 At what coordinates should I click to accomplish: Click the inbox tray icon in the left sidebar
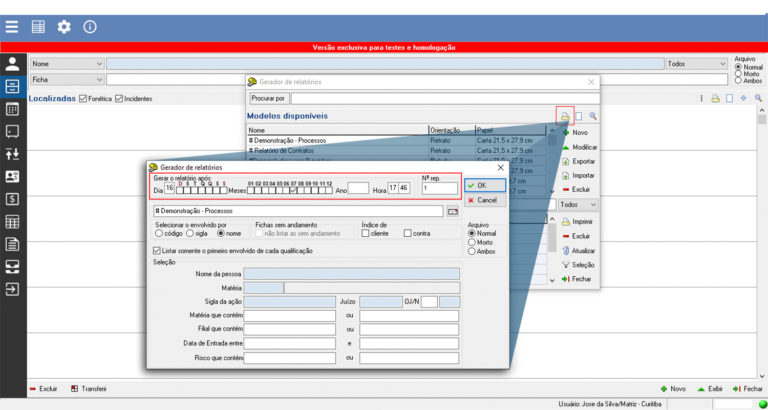click(12, 266)
